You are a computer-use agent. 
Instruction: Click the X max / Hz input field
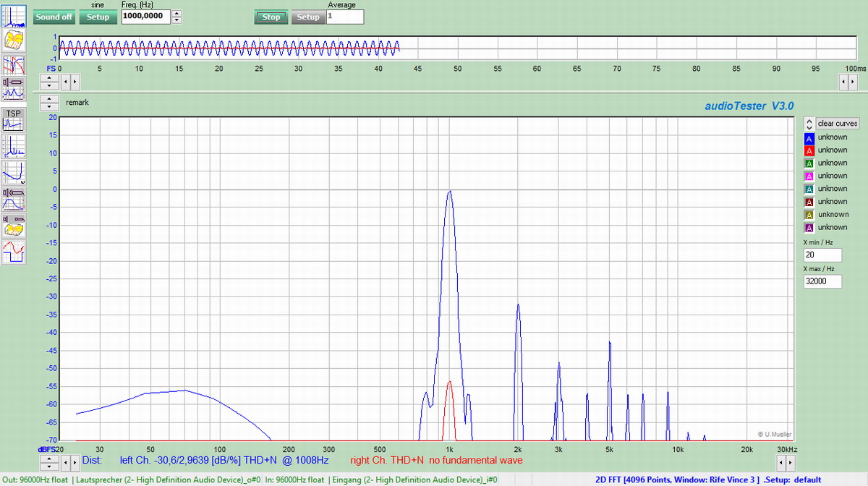point(822,281)
